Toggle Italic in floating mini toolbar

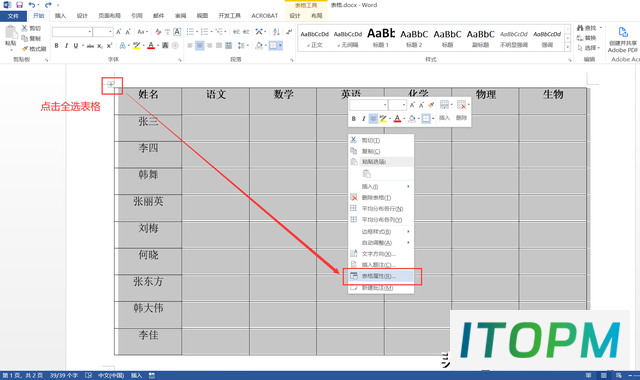[363, 119]
